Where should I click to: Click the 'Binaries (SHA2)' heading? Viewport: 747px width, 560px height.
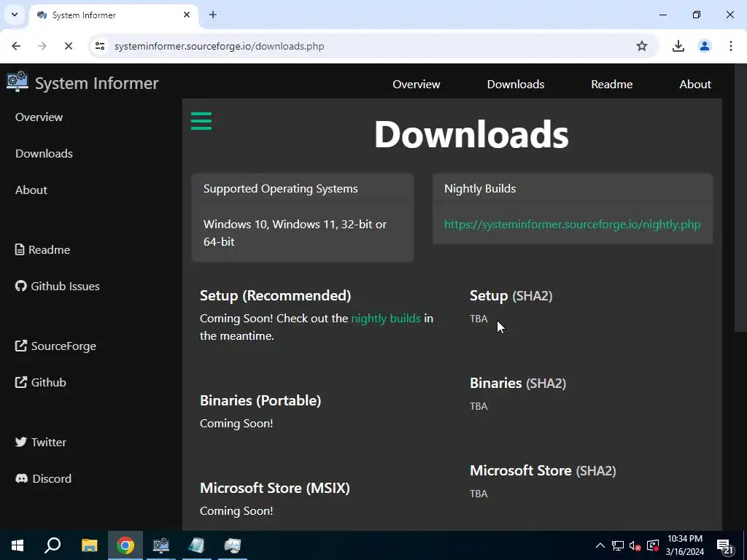click(x=518, y=383)
